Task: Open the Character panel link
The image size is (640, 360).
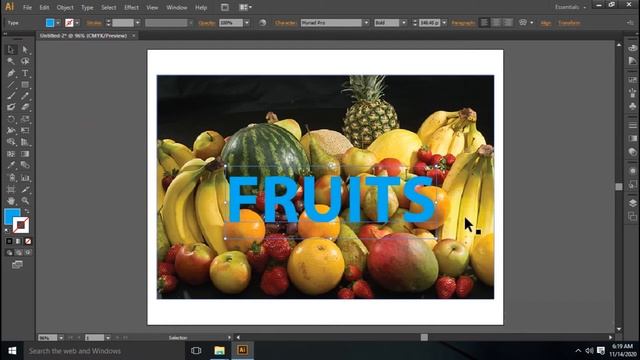Action: coord(285,23)
